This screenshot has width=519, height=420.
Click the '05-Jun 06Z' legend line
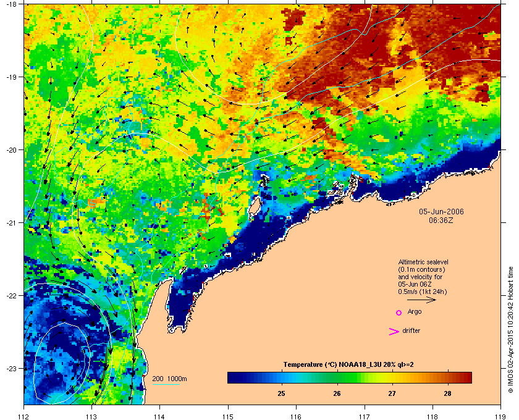415,284
